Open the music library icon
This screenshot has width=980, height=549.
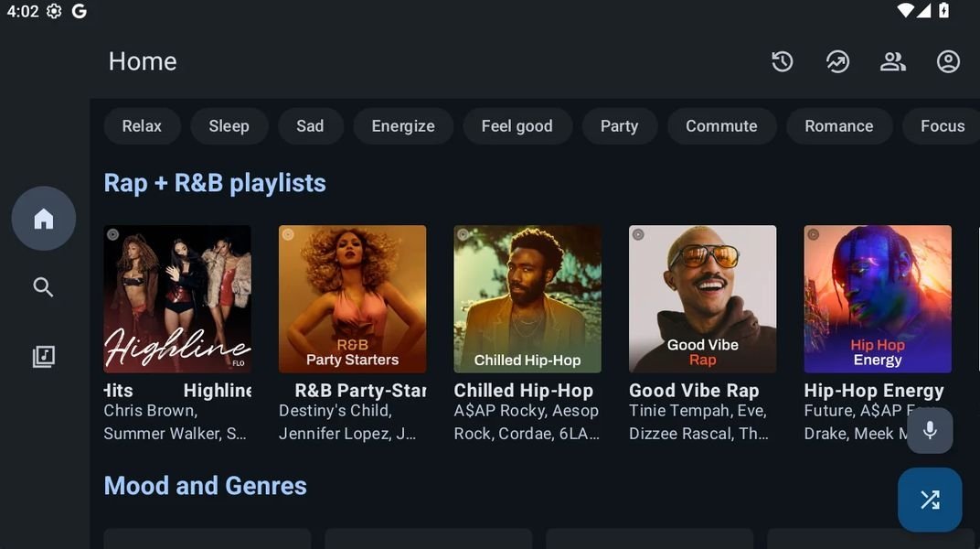pyautogui.click(x=44, y=357)
